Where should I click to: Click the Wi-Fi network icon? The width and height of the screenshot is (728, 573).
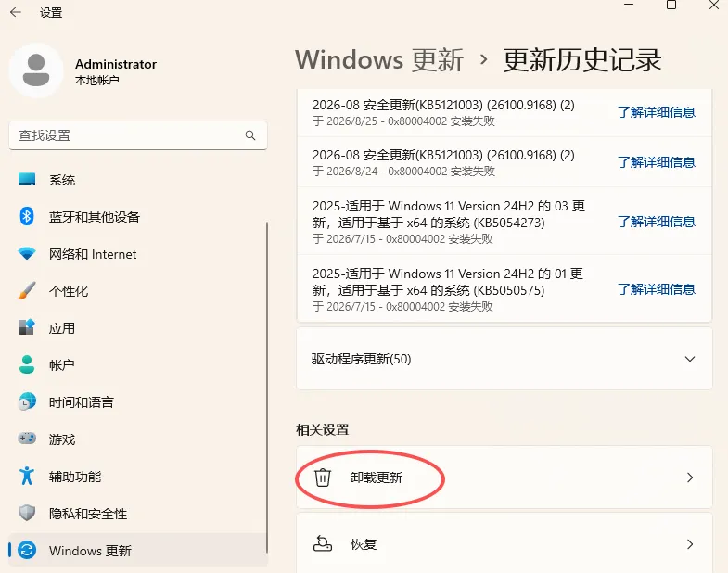click(27, 253)
